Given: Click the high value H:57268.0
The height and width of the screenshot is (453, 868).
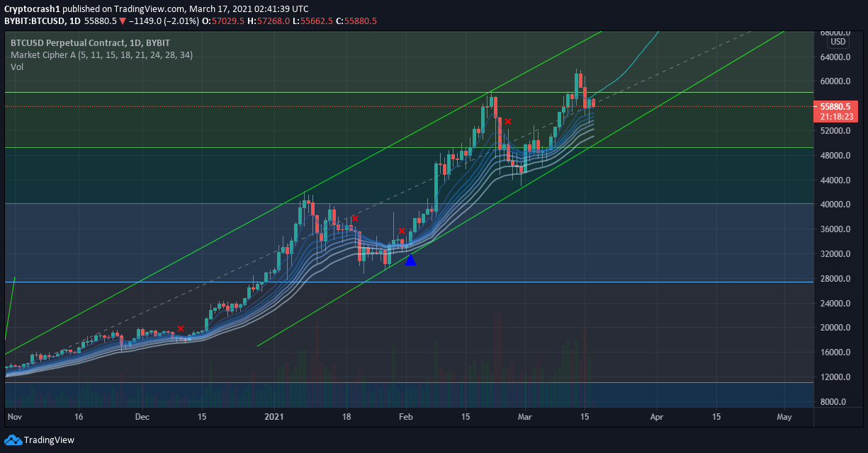Looking at the screenshot, I should 269,21.
